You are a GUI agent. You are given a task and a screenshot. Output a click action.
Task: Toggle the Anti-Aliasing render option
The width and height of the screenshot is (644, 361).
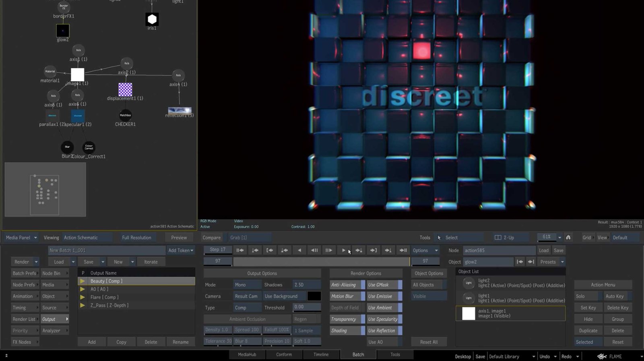click(x=347, y=285)
